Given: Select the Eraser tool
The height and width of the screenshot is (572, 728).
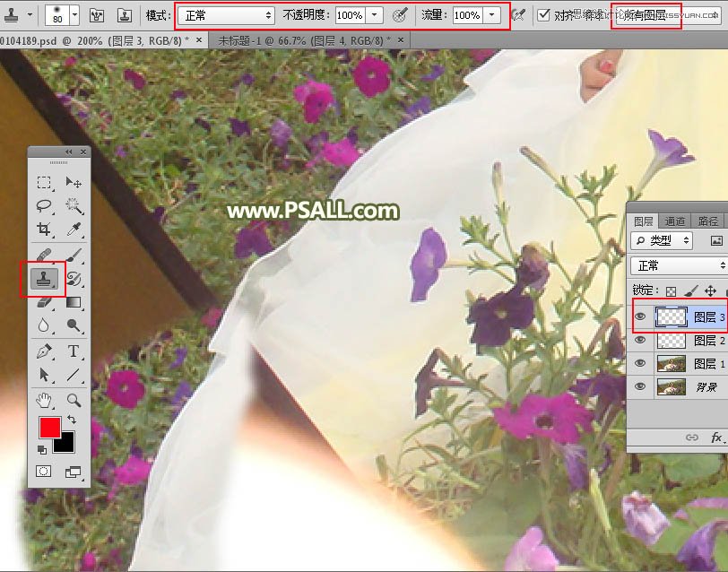Looking at the screenshot, I should [x=44, y=302].
